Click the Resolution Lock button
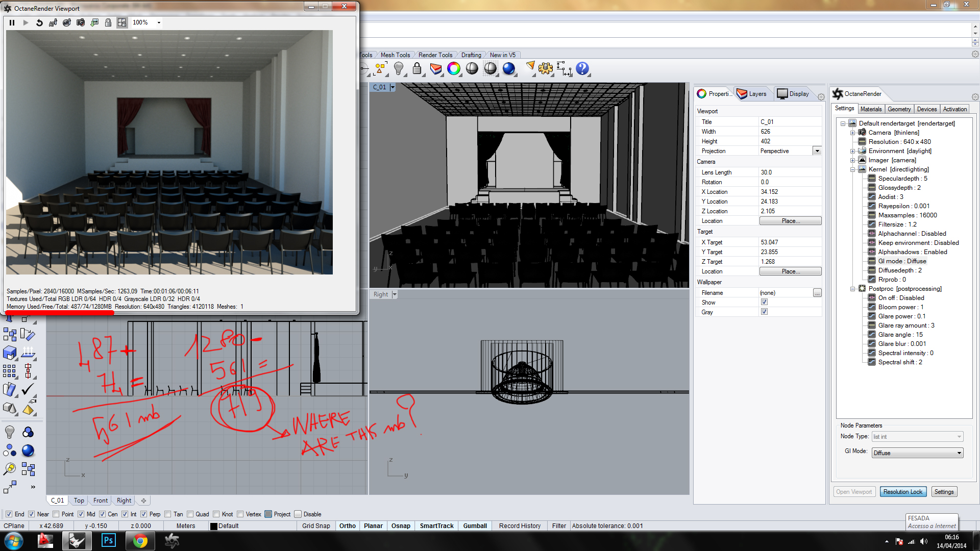This screenshot has width=980, height=551. (x=902, y=492)
